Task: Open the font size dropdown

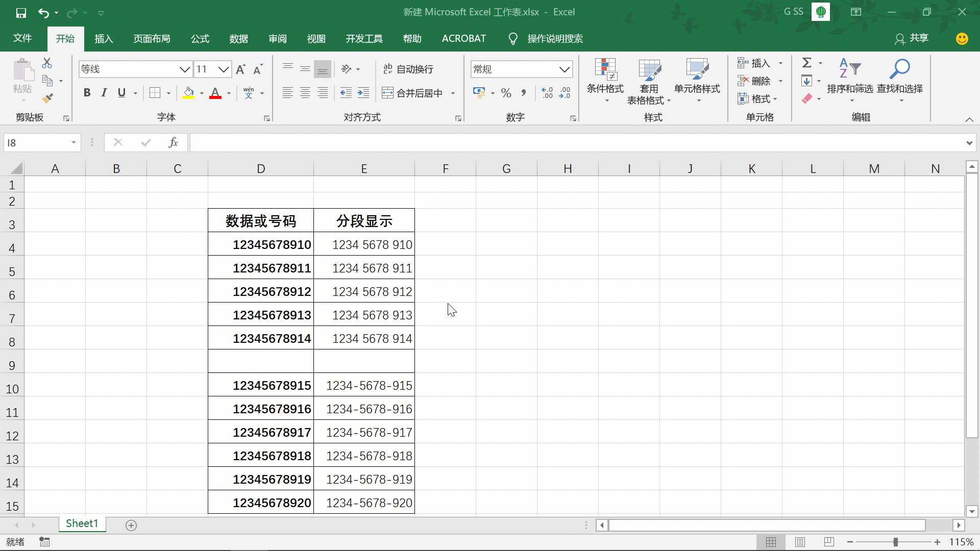Action: point(224,69)
